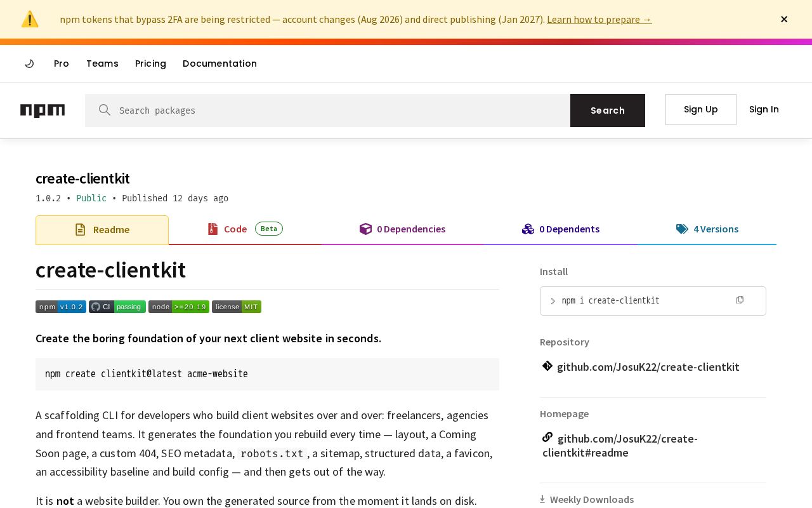Screen dimensions: 812x508
Task: Open the Readme tab
Action: [102, 230]
